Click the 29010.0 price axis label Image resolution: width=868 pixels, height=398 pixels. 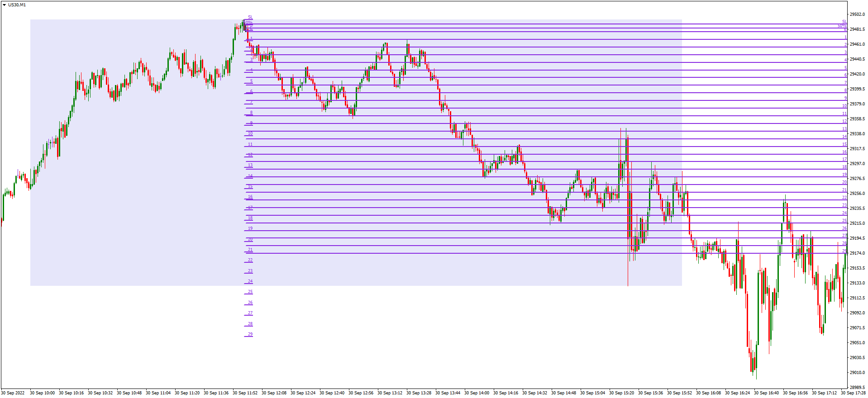857,373
